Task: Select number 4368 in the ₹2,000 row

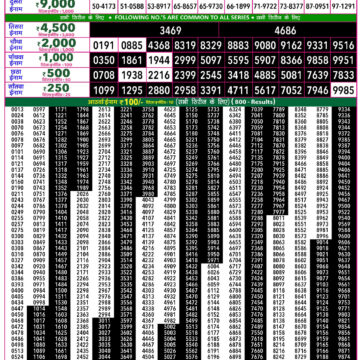Action: point(159,45)
